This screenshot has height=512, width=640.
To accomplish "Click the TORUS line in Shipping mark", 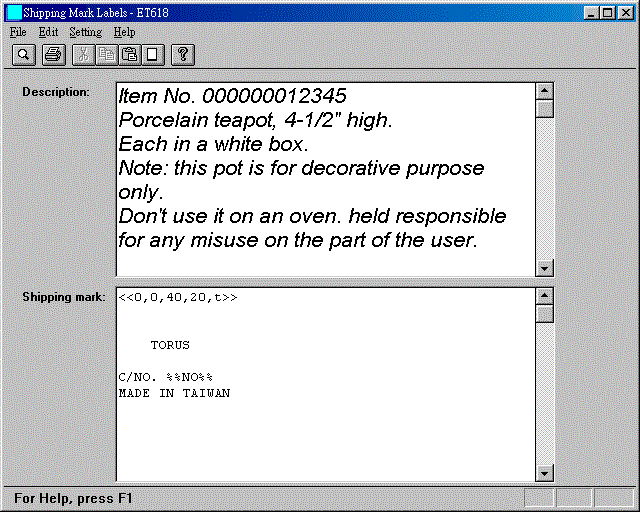I will (x=170, y=345).
